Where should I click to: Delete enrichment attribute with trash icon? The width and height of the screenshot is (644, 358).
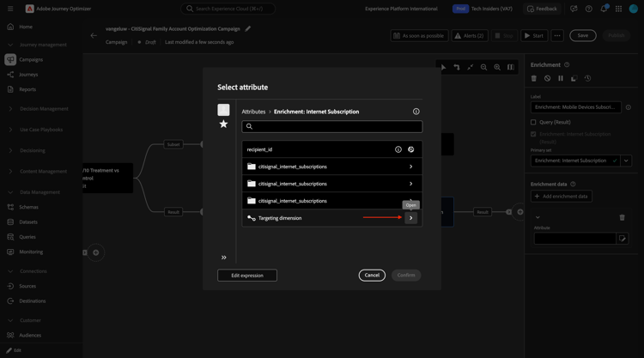click(622, 217)
